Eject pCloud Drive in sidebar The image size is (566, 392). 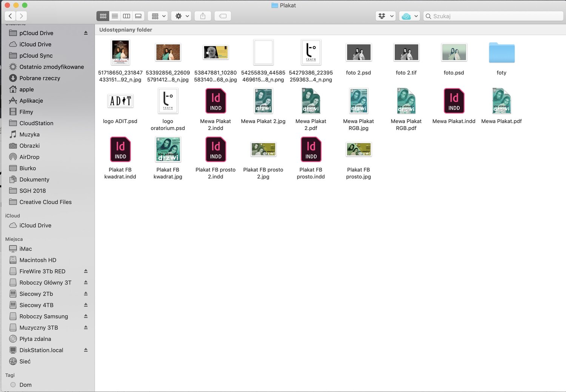pos(86,33)
